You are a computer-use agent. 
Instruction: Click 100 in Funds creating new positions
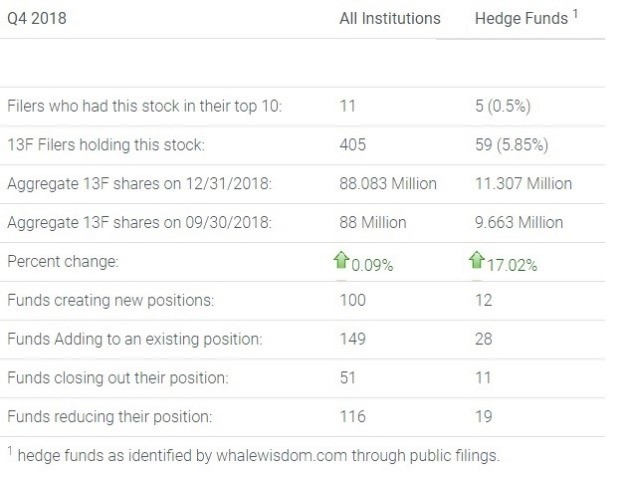click(x=352, y=300)
